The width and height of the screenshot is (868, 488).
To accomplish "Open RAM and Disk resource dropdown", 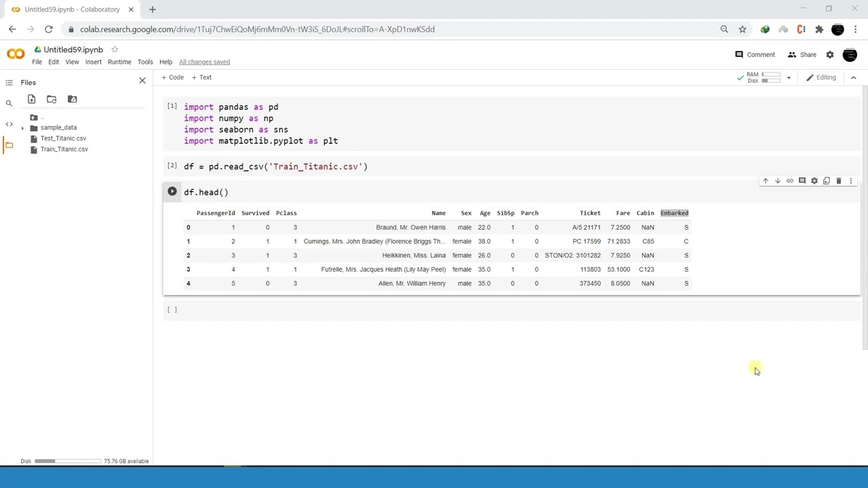I will coord(788,78).
